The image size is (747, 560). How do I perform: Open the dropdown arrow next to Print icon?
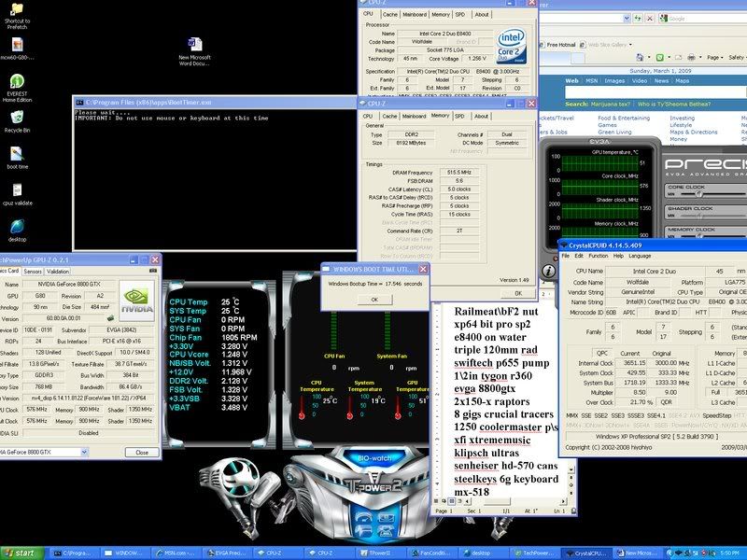(x=700, y=57)
